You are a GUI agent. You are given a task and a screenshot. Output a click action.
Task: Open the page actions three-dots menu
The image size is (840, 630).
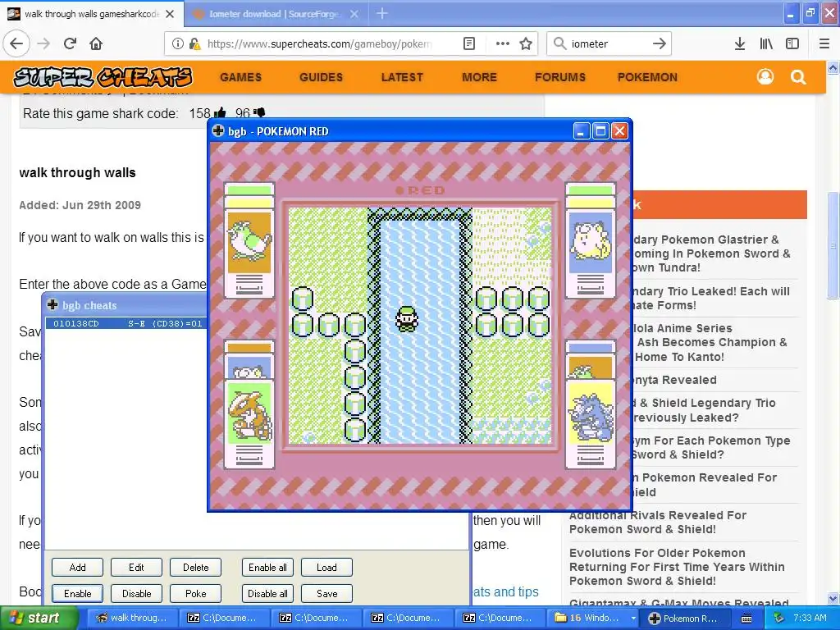pyautogui.click(x=503, y=43)
